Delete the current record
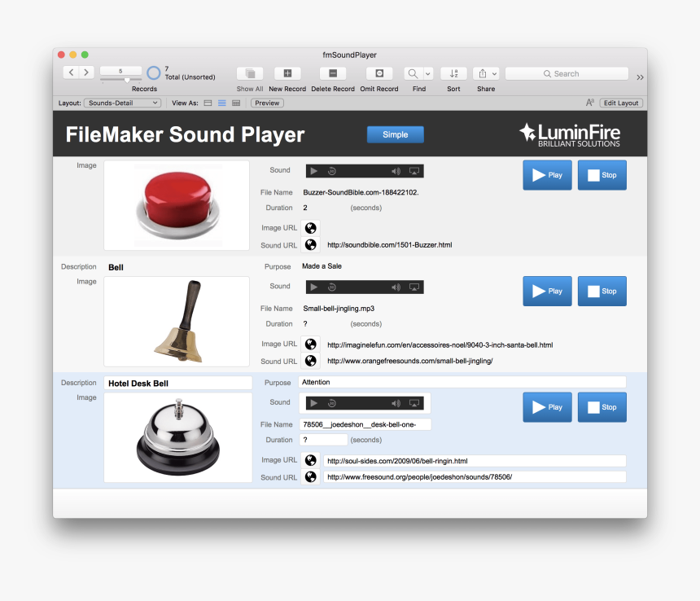Viewport: 700px width, 601px height. 332,75
